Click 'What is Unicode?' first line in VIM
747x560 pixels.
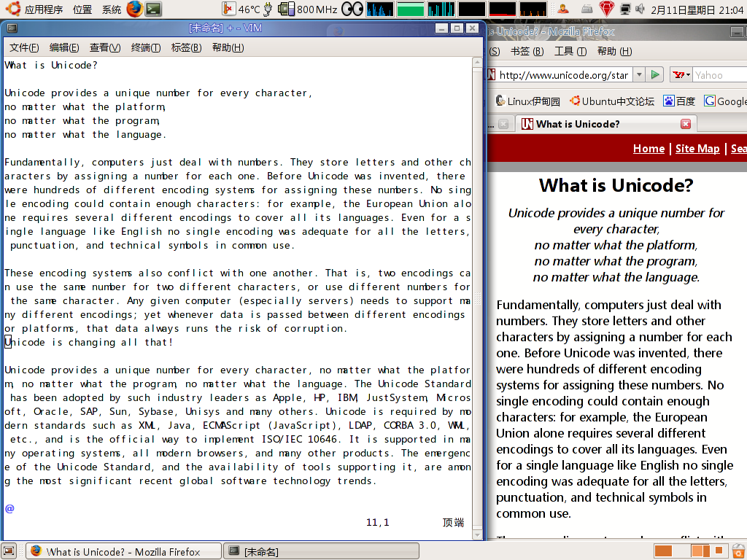click(x=51, y=65)
